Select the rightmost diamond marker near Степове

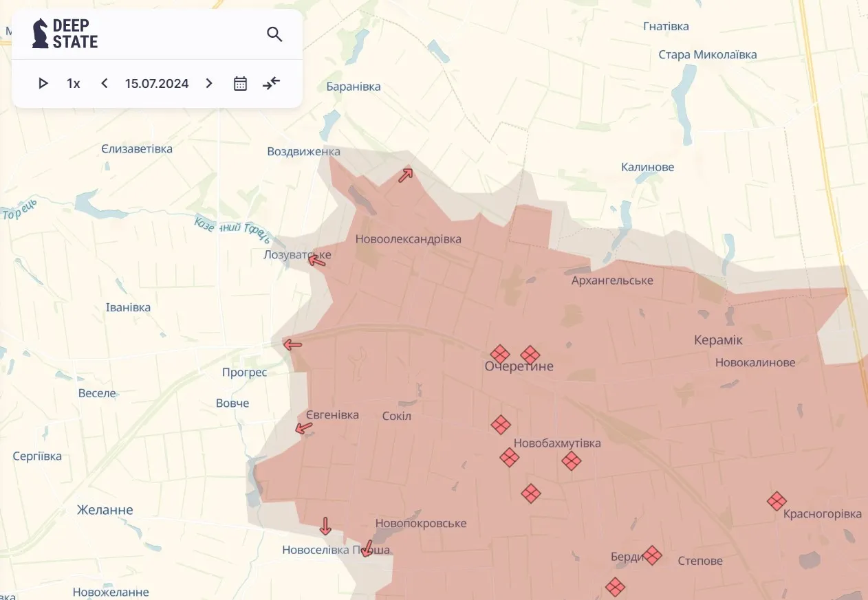[x=653, y=555]
